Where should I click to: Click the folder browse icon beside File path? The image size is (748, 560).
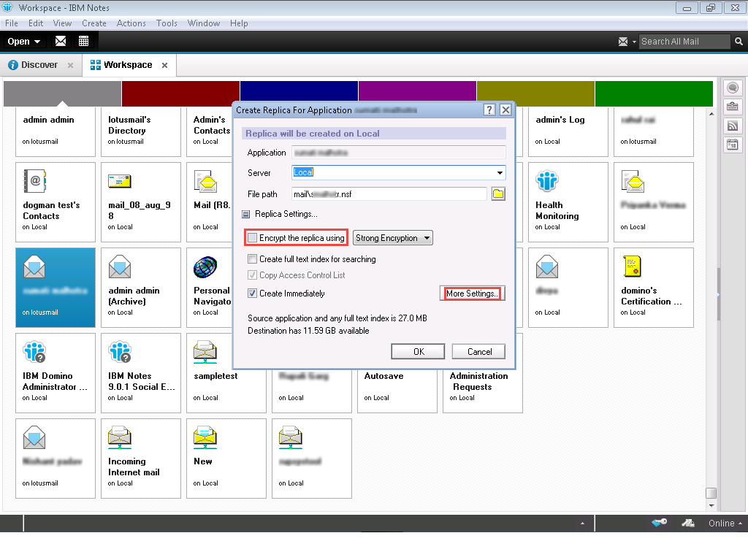[x=498, y=193]
